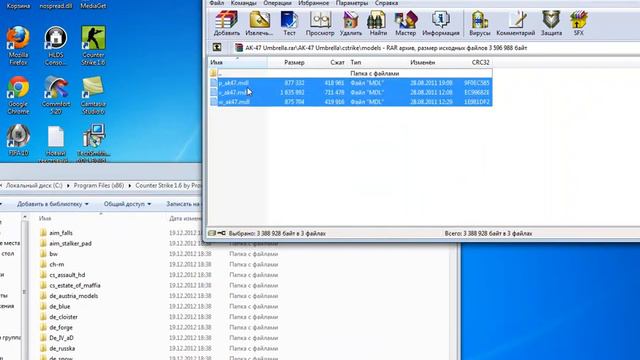Select the de_cloister folder in Explorer
640x360 pixels.
point(63,317)
